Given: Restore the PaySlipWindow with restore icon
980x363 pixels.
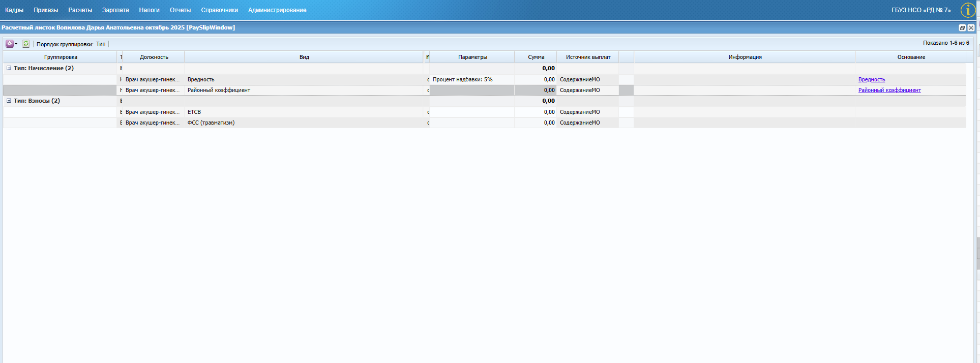Looking at the screenshot, I should [x=962, y=27].
